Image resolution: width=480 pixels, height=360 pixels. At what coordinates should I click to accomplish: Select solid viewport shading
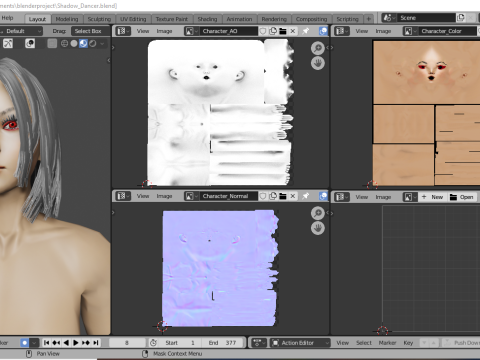tap(74, 43)
